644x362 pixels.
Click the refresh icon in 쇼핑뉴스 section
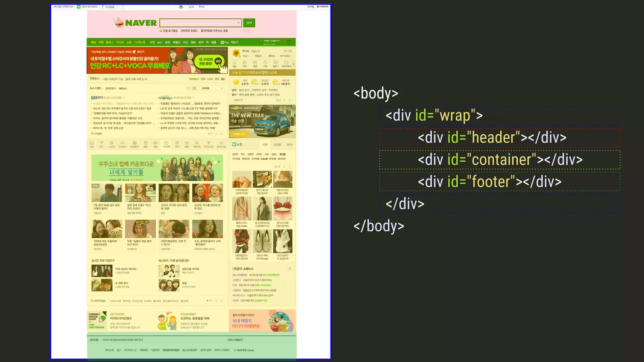tap(290, 269)
